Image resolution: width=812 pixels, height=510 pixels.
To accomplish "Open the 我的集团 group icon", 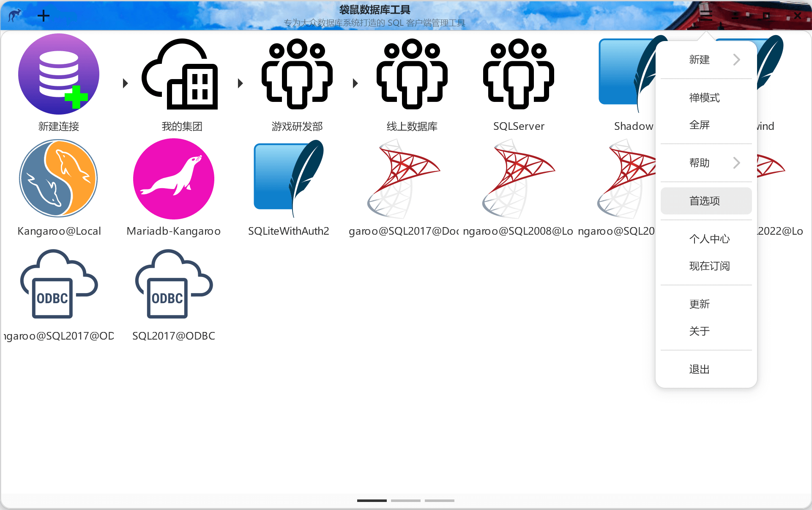I will pos(180,74).
